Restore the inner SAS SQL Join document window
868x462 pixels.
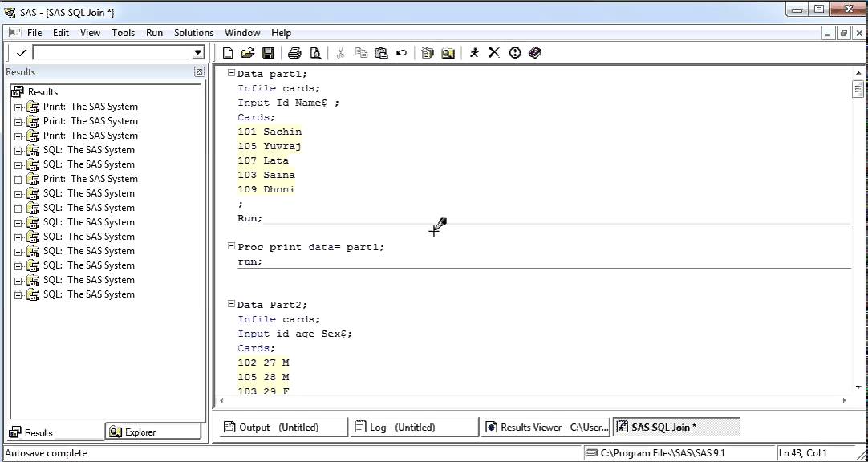pyautogui.click(x=844, y=33)
